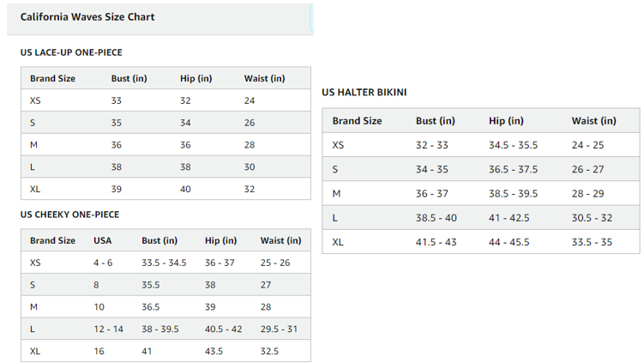Screen dimensions: 644x363
Task: Click Waist (in) header in halter bikini table
Action: pos(594,121)
